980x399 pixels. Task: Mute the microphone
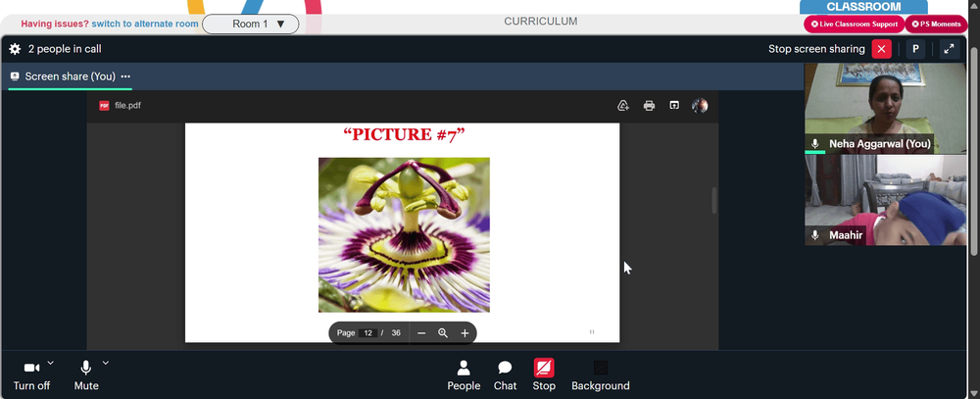click(x=86, y=375)
